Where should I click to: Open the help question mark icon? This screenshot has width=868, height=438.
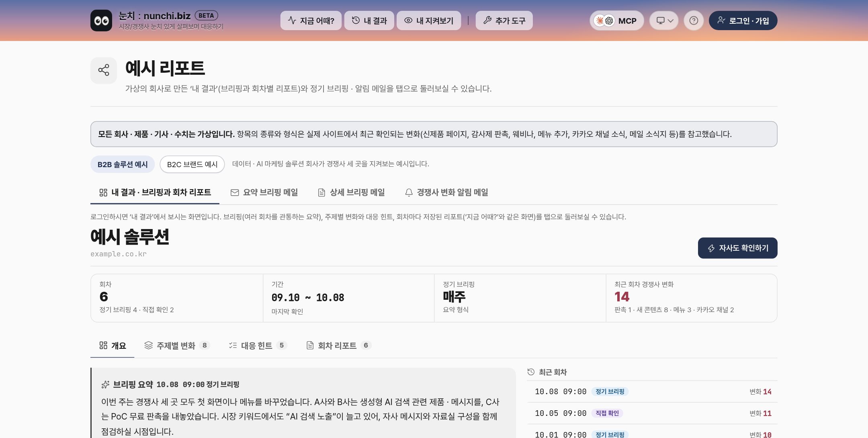[x=694, y=20]
